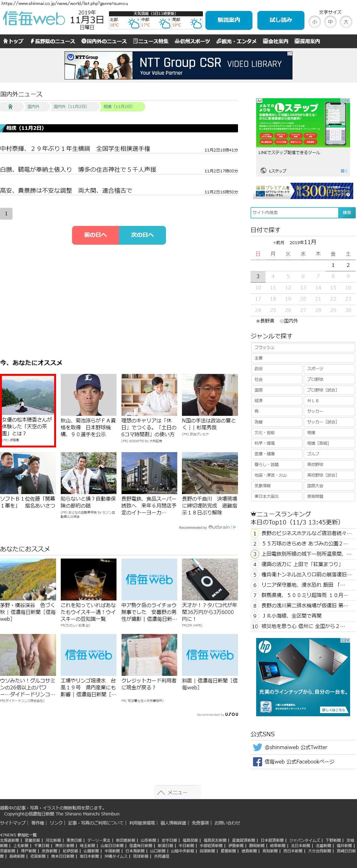Select the 国内外 radio button under calendar
The image size is (357, 868).
click(282, 321)
